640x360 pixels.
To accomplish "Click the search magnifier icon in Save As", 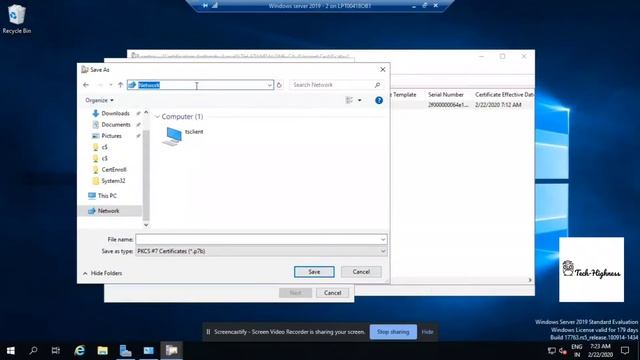I will 378,85.
